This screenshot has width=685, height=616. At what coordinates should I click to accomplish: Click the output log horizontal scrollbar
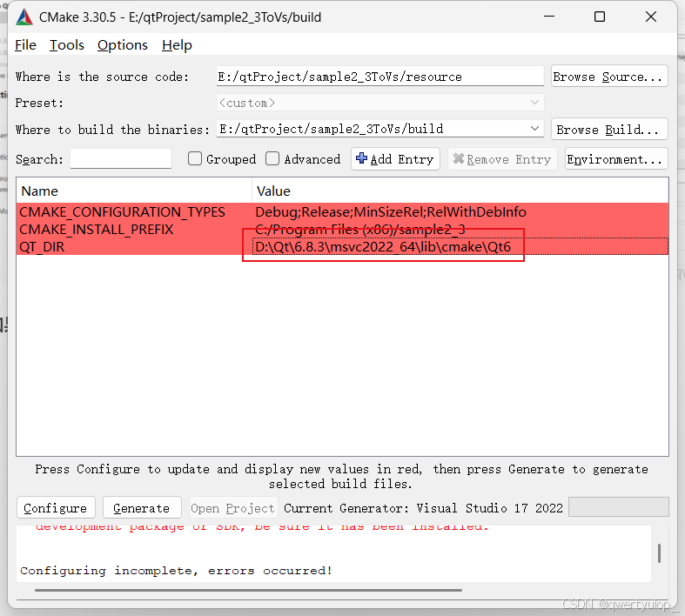pyautogui.click(x=248, y=590)
